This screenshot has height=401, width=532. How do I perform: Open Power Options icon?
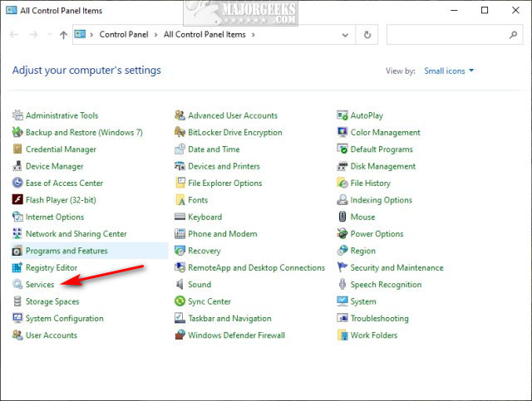pyautogui.click(x=342, y=234)
